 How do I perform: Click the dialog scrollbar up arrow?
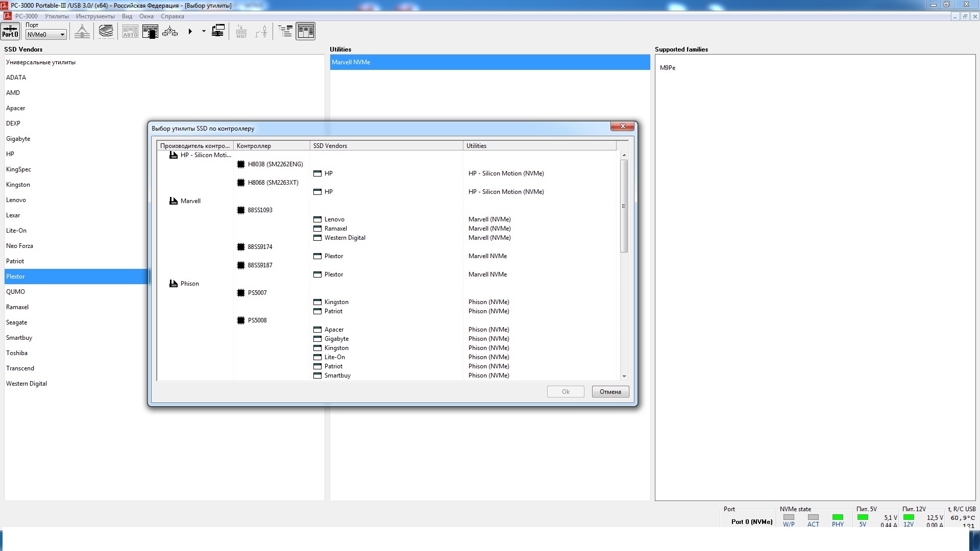624,155
